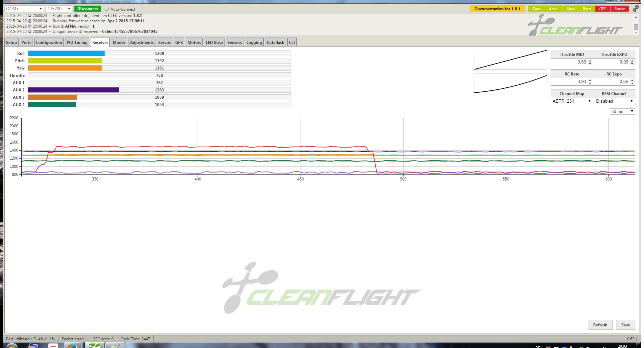The height and width of the screenshot is (348, 644).
Task: Open the 50 ms refresh rate dropdown
Action: point(622,111)
